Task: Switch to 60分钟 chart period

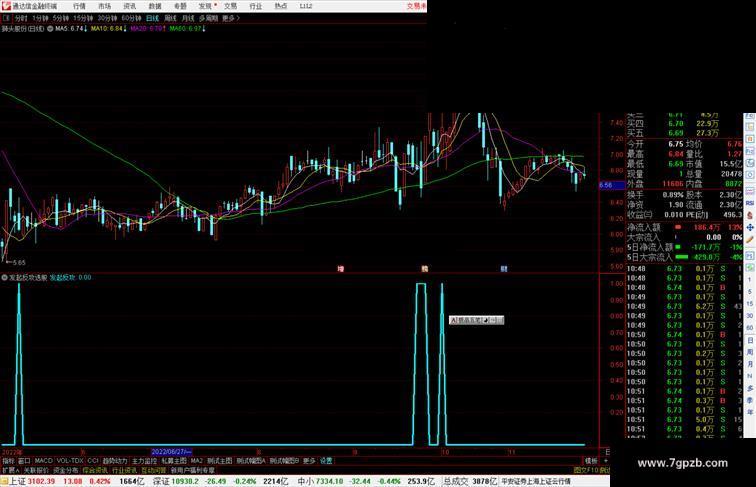Action: click(131, 18)
